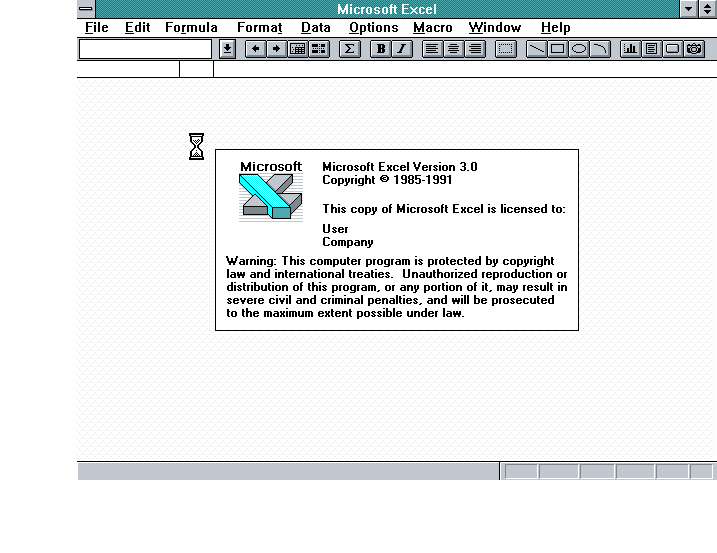Click the Promote left-arrow toolbar button

(x=256, y=49)
